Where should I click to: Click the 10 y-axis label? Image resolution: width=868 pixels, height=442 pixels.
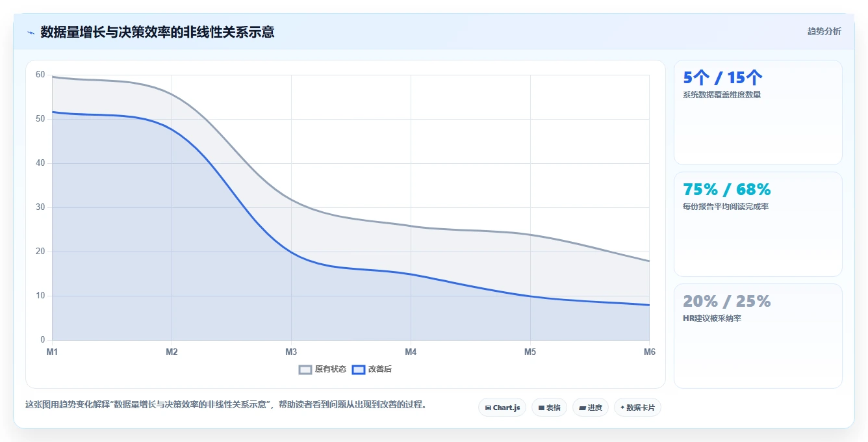[x=40, y=296]
